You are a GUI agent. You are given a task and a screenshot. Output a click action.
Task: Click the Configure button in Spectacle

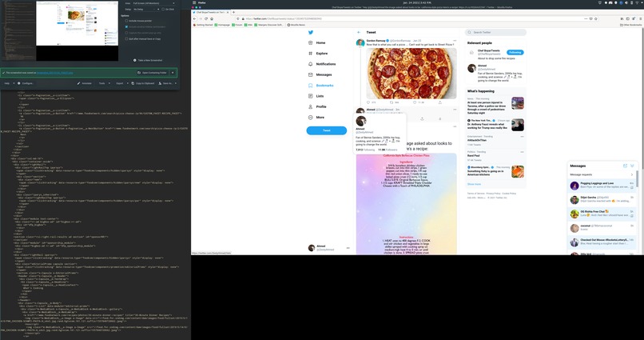pos(26,83)
